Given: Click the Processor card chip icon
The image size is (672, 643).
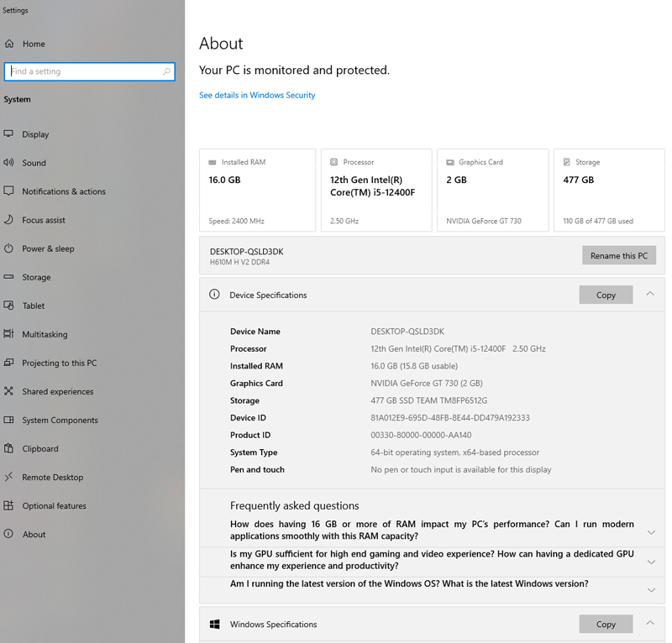Looking at the screenshot, I should (333, 162).
